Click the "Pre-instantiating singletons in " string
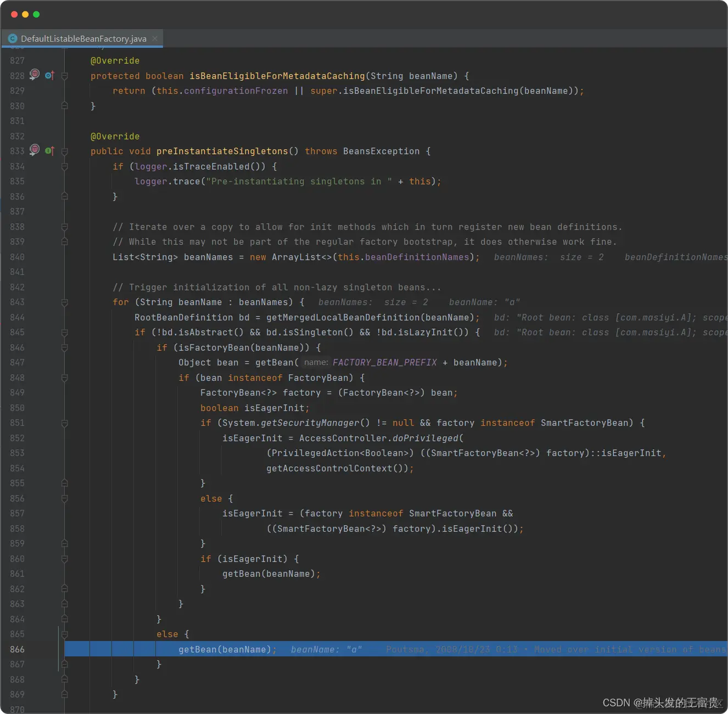Viewport: 728px width, 714px height. 299,181
